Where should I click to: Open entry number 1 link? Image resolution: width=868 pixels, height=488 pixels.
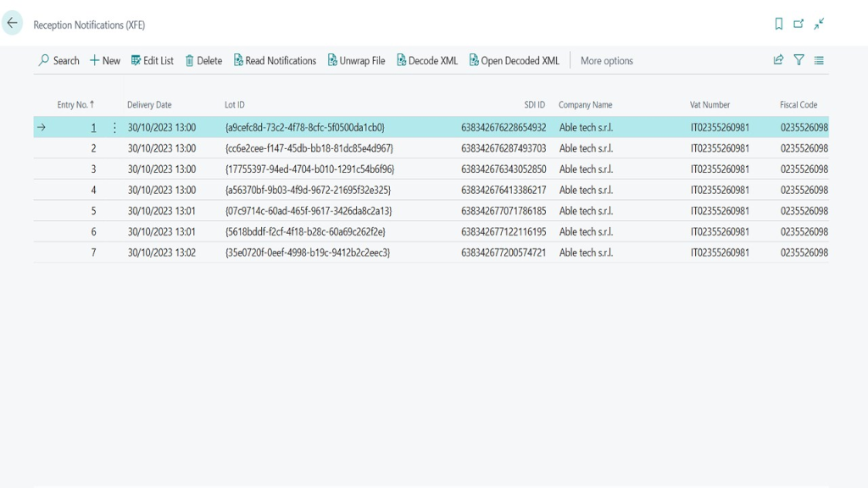pyautogui.click(x=93, y=128)
